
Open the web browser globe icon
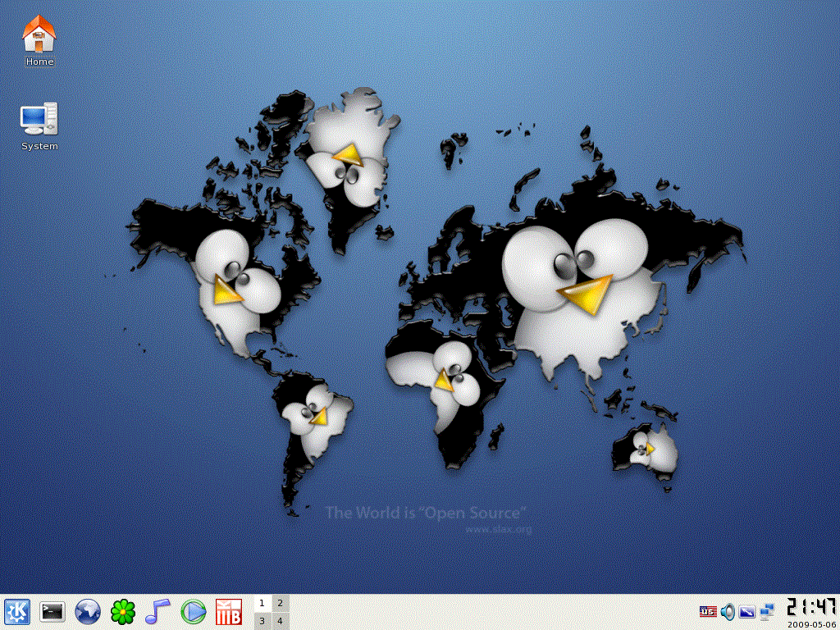point(88,612)
